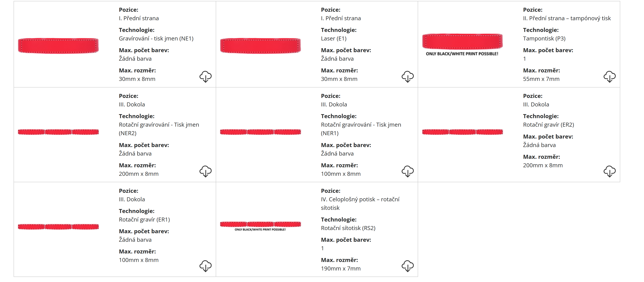Download the Rotační sítotisk (RS2) template
The width and height of the screenshot is (644, 282).
(x=407, y=266)
